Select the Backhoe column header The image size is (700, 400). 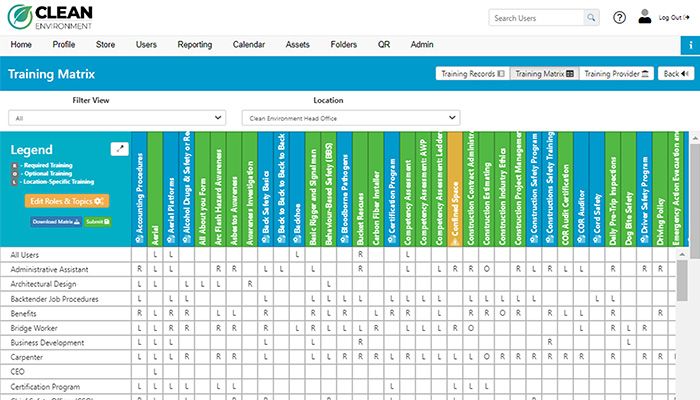[x=297, y=189]
